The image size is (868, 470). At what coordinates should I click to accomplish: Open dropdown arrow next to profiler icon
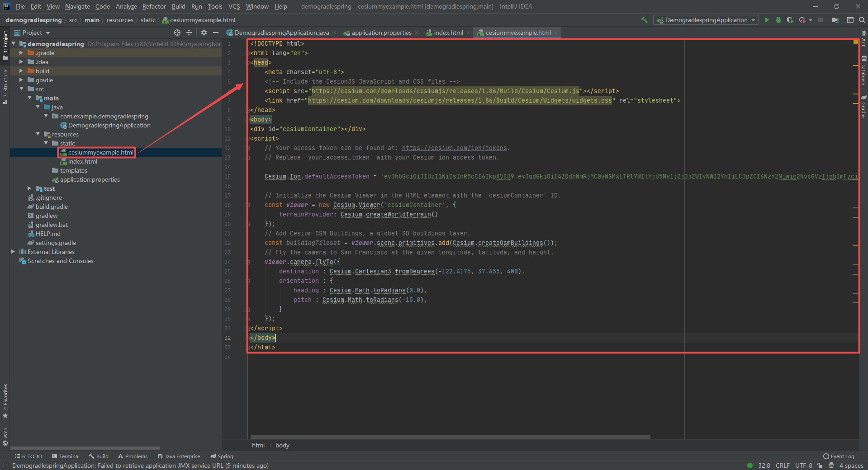(x=811, y=20)
